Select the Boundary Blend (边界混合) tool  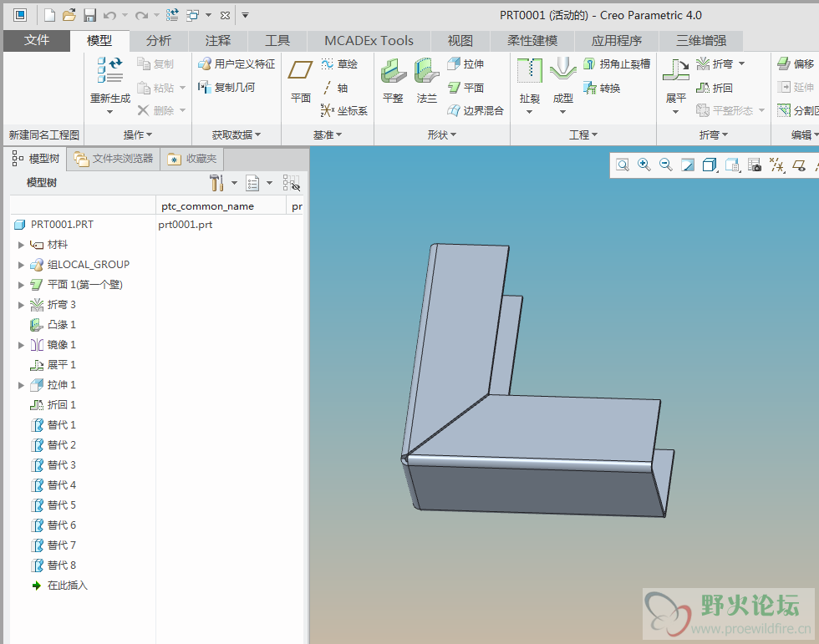(476, 110)
